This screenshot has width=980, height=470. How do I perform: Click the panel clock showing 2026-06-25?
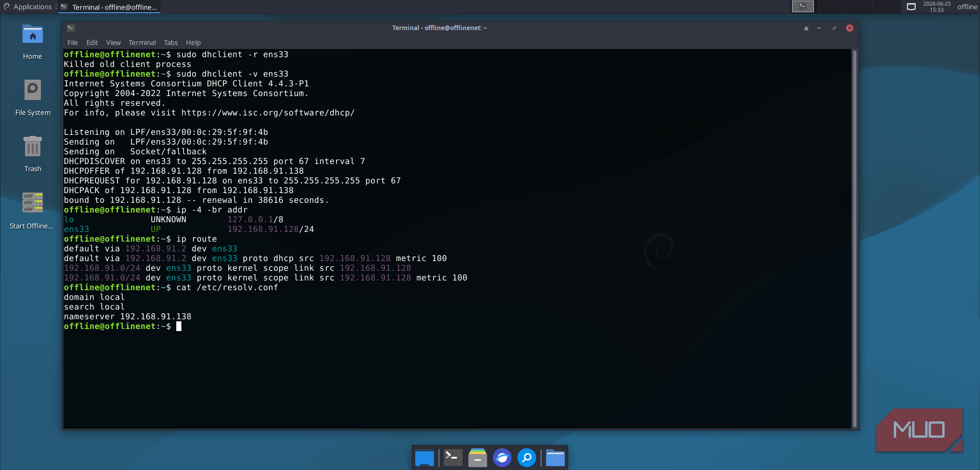937,7
